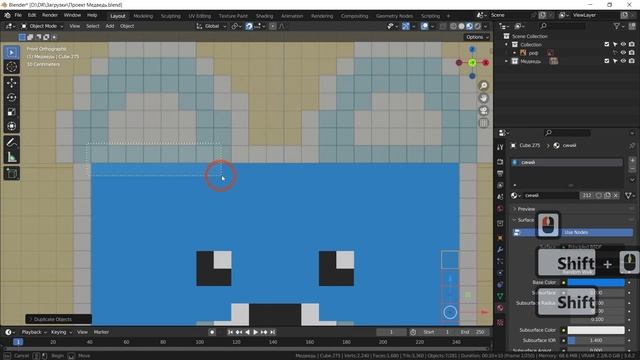
Task: Remove material slot with minus button
Action: tap(632, 169)
